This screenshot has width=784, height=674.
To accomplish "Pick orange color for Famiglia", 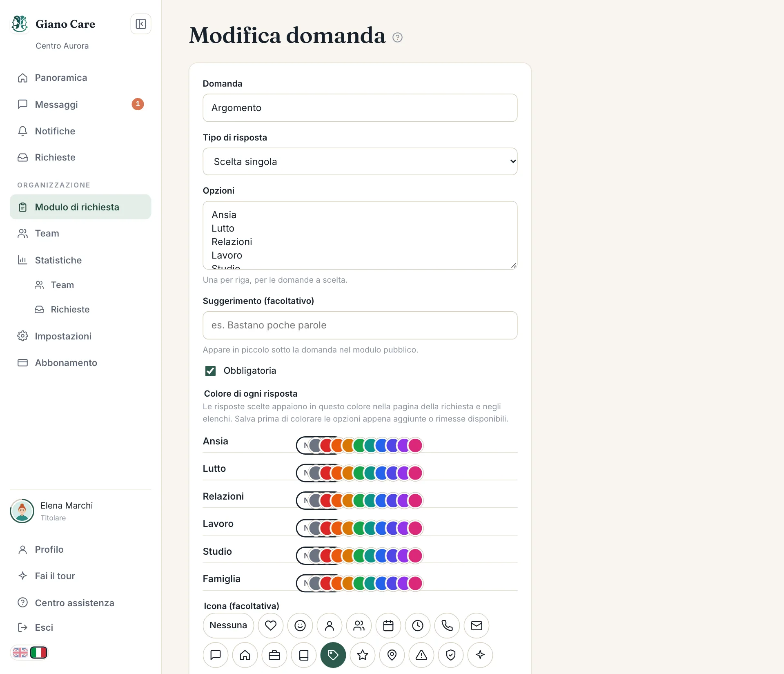I will coord(337,583).
